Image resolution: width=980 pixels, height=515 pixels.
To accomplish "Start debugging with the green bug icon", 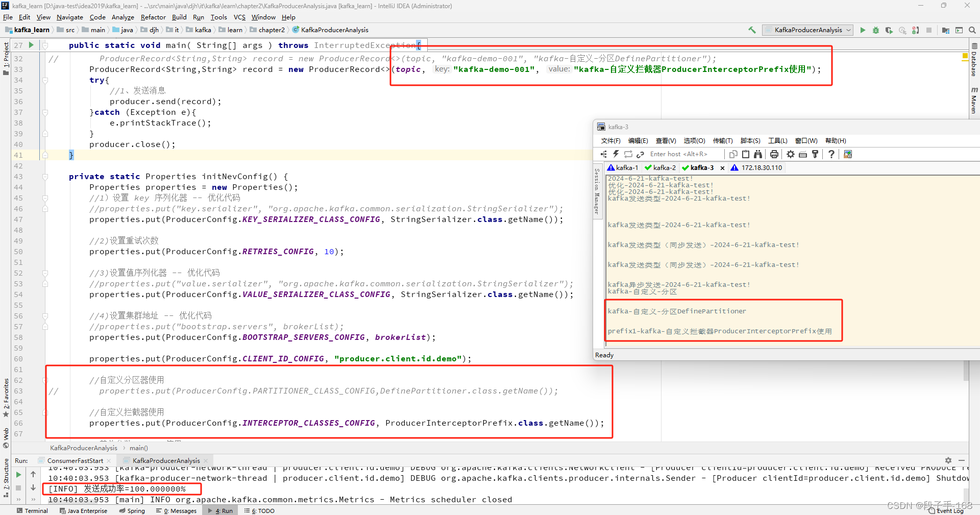I will click(x=876, y=30).
